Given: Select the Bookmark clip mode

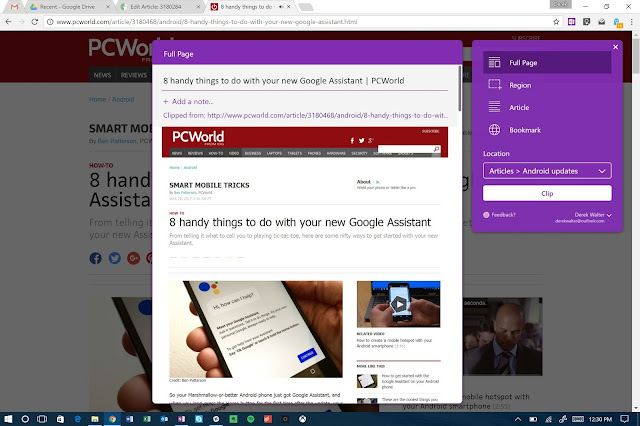Looking at the screenshot, I should 547,130.
